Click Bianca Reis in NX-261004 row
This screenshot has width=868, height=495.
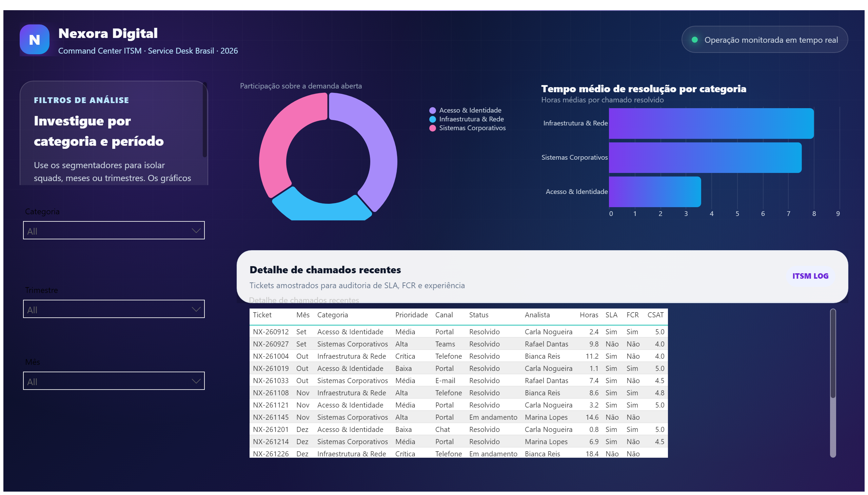(x=542, y=356)
